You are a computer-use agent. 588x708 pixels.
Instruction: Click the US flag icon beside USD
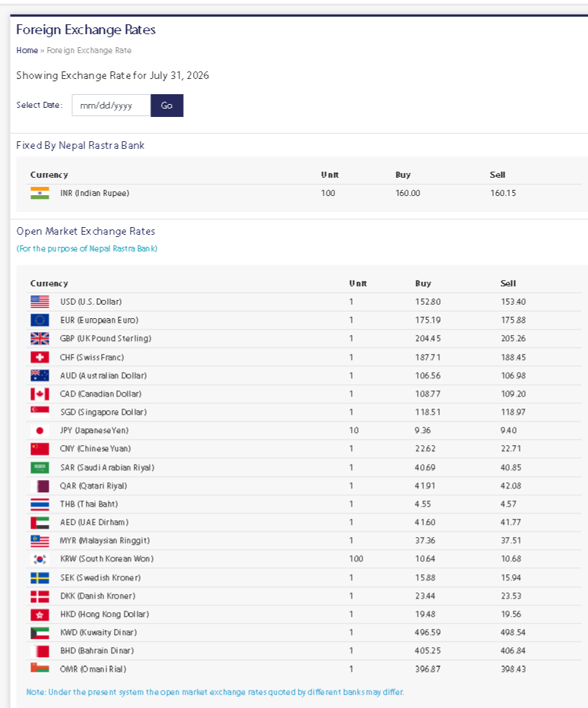40,302
